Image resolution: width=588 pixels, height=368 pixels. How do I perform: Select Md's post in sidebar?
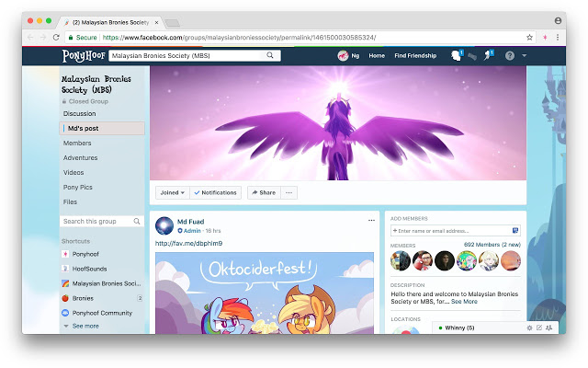tap(102, 128)
